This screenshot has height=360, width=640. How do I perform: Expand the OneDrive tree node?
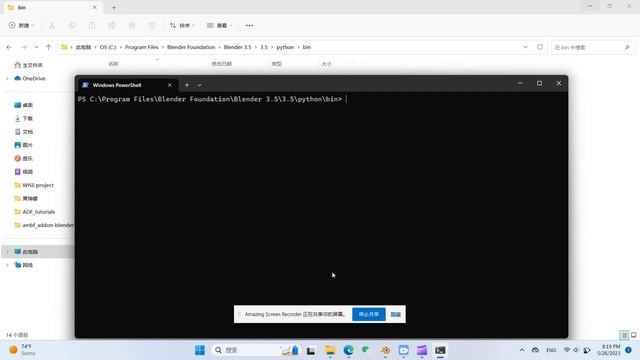pos(7,78)
